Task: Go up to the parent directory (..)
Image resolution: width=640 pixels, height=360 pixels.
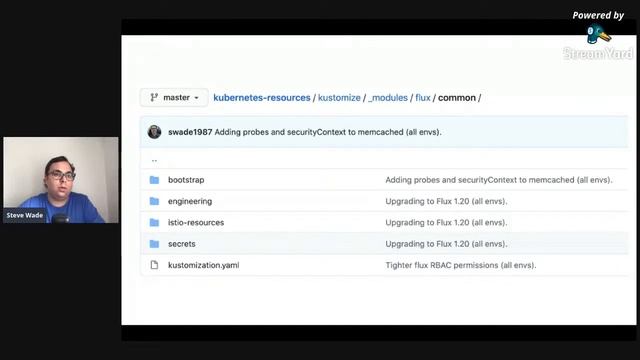Action: (x=154, y=160)
